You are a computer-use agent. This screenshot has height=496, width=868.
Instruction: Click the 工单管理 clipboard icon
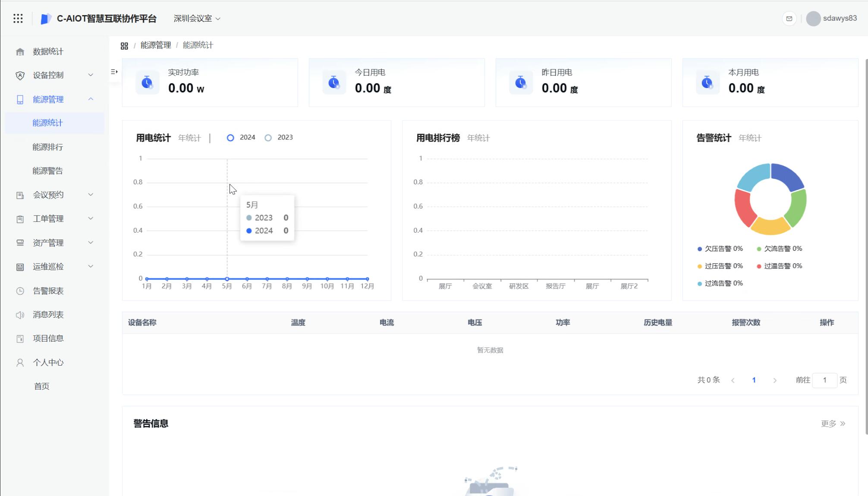(20, 219)
